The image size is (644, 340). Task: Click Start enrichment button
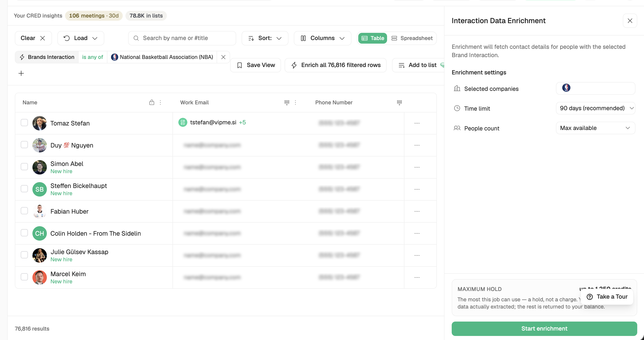click(x=544, y=329)
